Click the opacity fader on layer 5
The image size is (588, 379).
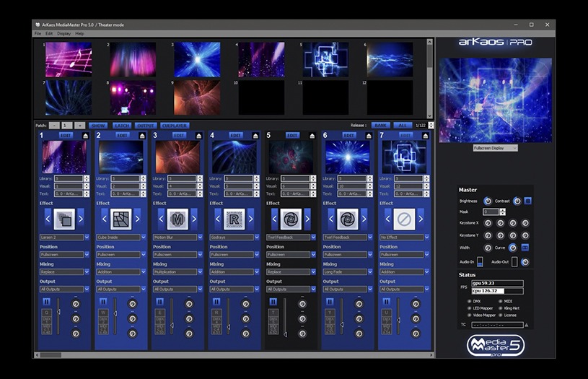pos(285,316)
